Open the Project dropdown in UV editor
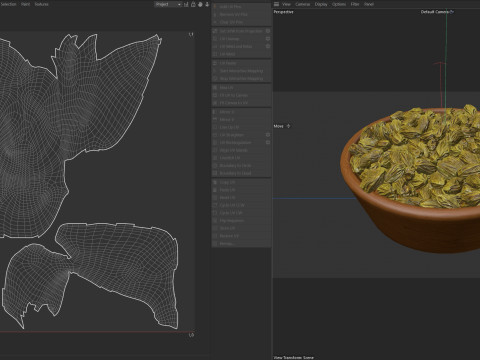 [168, 4]
